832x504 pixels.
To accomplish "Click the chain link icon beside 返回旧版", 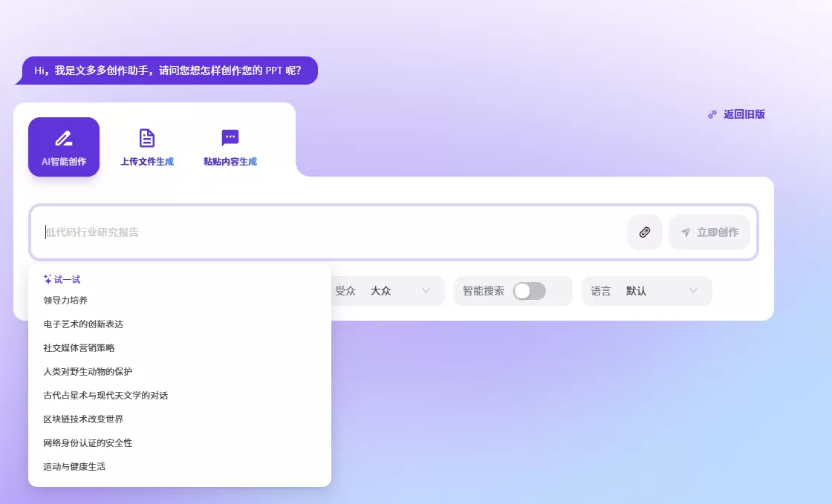I will pos(711,114).
